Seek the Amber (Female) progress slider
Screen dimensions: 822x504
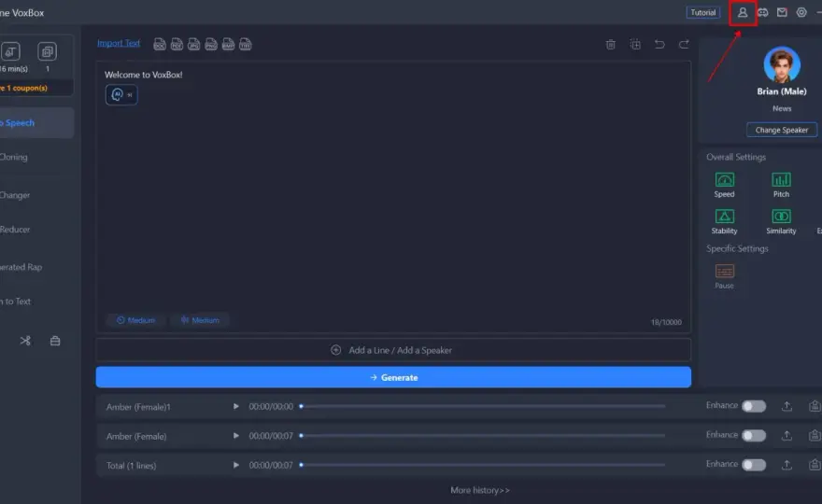(x=482, y=435)
